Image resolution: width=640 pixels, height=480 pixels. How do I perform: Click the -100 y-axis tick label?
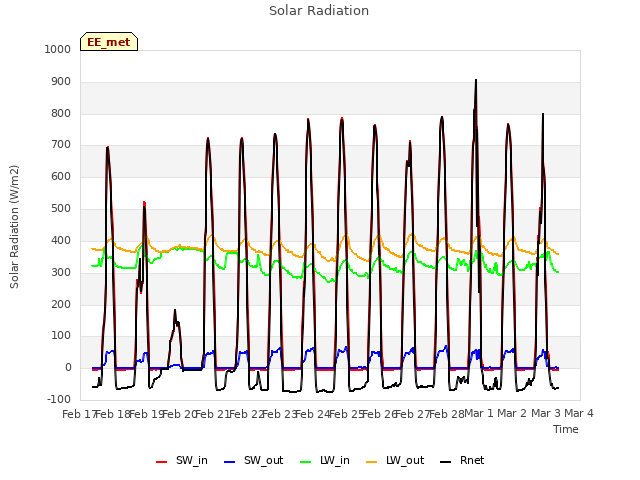[x=59, y=399]
